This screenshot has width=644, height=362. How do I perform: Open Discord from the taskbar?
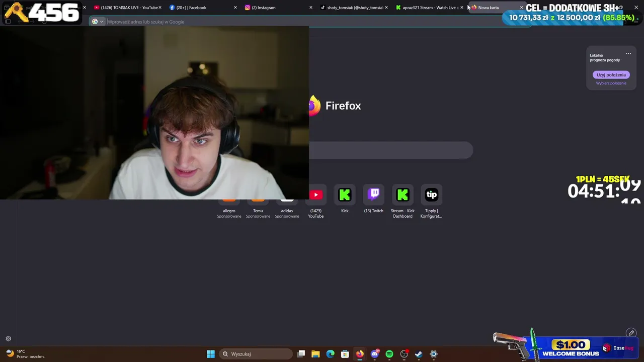coord(374,354)
